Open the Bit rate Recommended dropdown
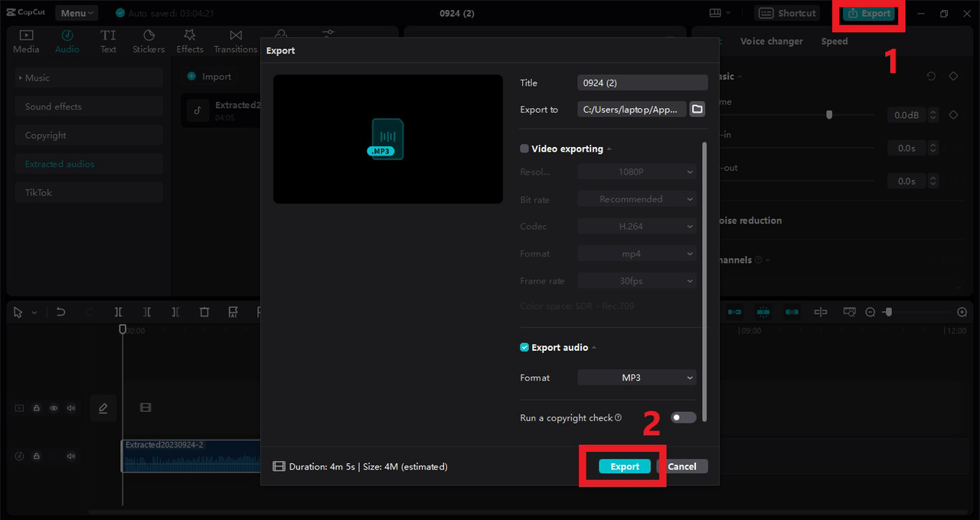Viewport: 980px width, 520px height. 636,199
